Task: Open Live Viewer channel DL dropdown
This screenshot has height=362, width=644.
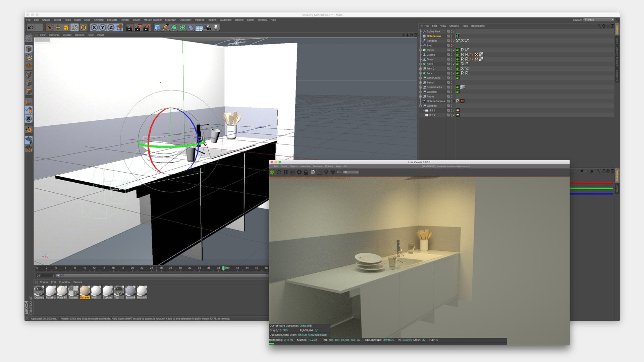Action: pyautogui.click(x=351, y=172)
